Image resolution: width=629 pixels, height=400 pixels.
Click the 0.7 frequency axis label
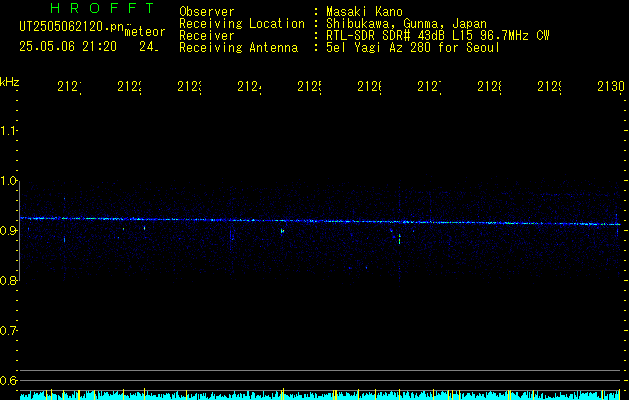click(8, 331)
